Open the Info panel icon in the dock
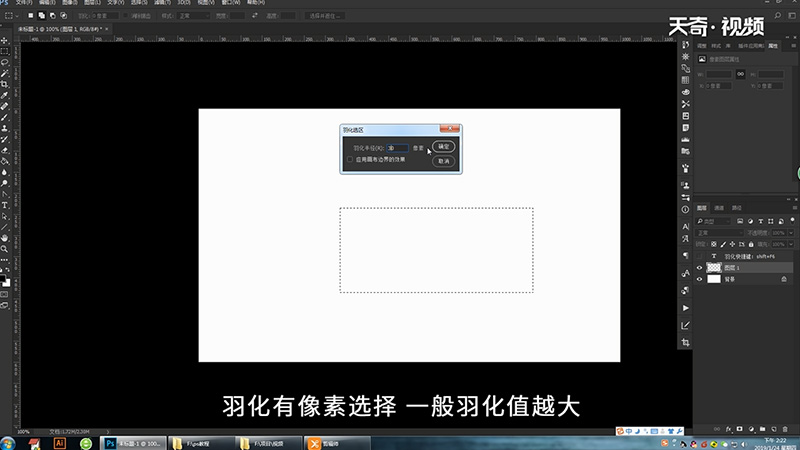 (685, 209)
